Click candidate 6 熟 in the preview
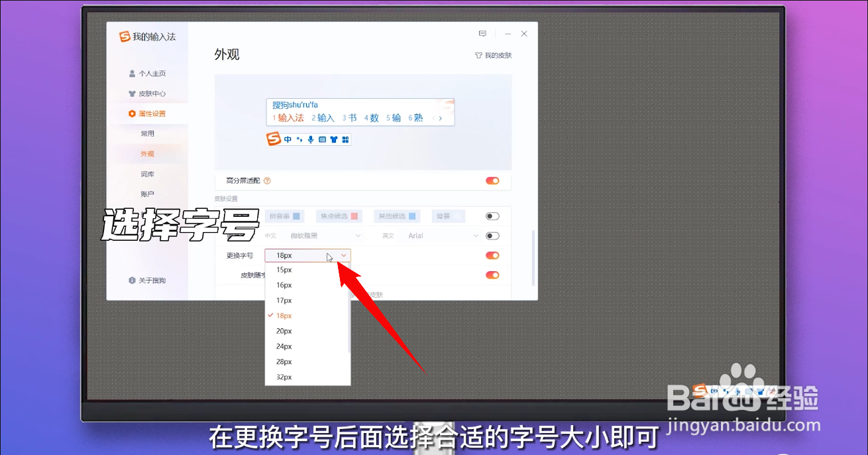This screenshot has width=868, height=455. pos(415,118)
